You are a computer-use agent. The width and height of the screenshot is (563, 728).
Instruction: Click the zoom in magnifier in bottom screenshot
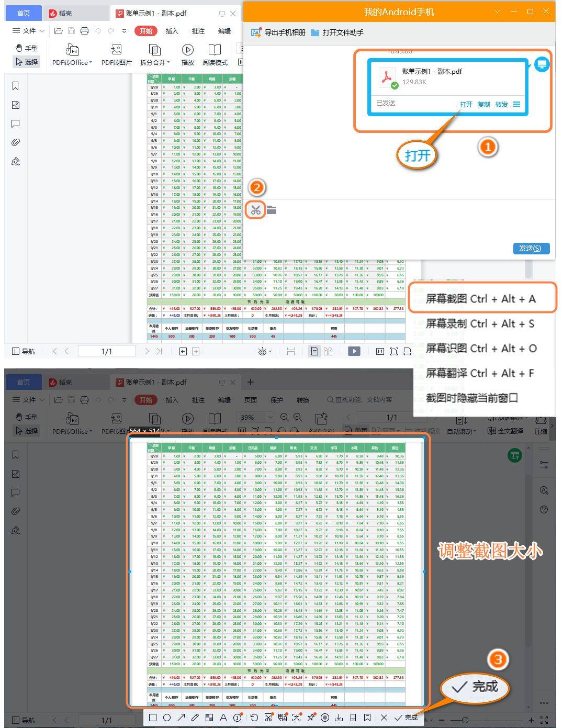pos(298,417)
